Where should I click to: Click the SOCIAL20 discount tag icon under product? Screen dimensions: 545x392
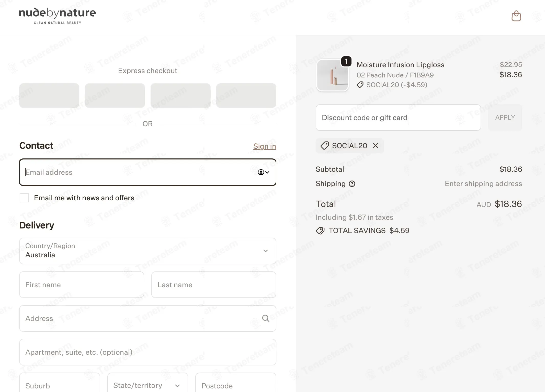[360, 85]
